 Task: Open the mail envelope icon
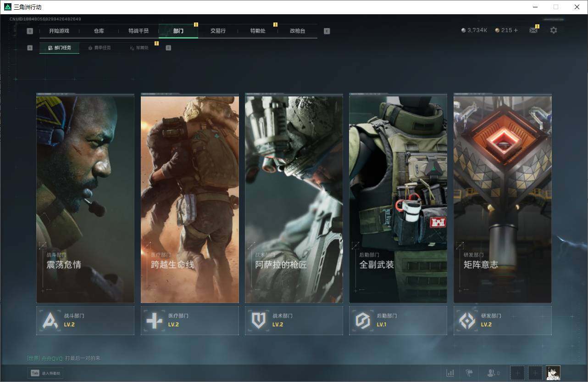pyautogui.click(x=533, y=30)
